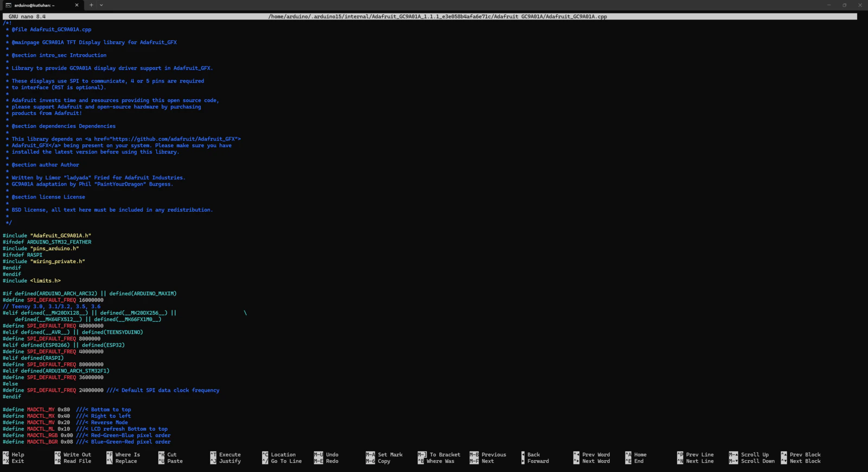868x472 pixels.
Task: Click the Prev Block shortcut label
Action: pos(805,455)
